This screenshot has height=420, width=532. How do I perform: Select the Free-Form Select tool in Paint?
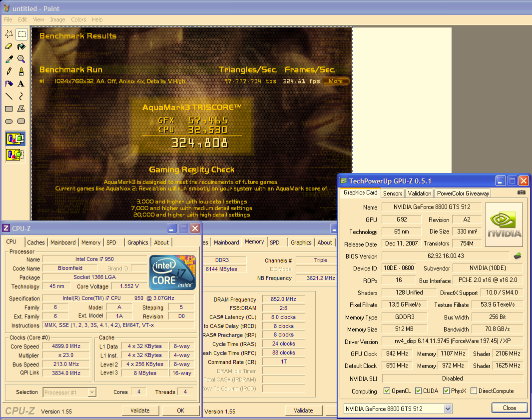click(x=9, y=34)
